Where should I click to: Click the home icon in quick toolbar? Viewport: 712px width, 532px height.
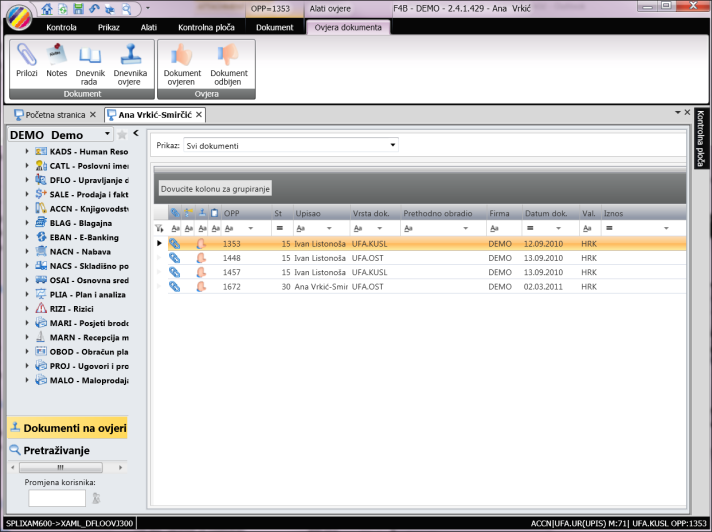[48, 8]
